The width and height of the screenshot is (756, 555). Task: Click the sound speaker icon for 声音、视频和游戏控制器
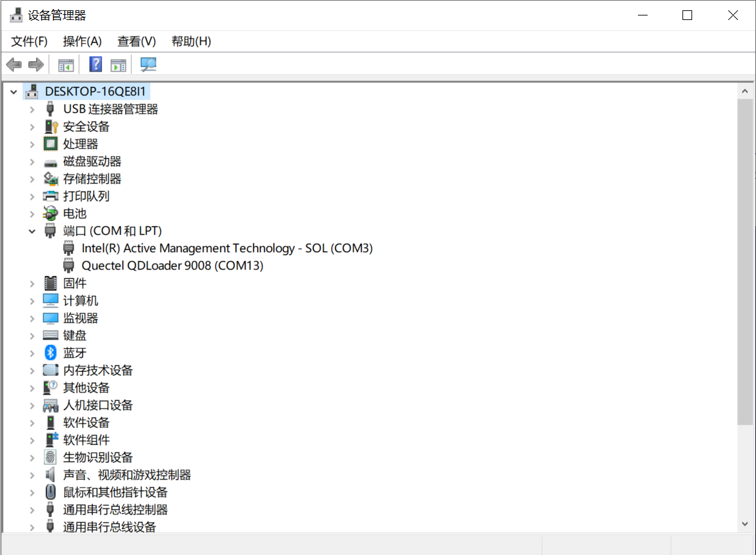click(x=50, y=474)
